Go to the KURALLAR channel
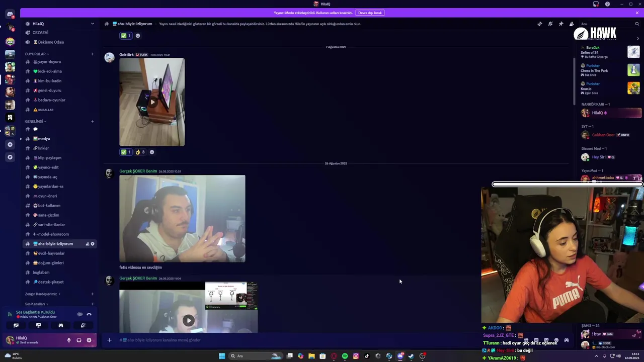This screenshot has height=362, width=644. 59,110
